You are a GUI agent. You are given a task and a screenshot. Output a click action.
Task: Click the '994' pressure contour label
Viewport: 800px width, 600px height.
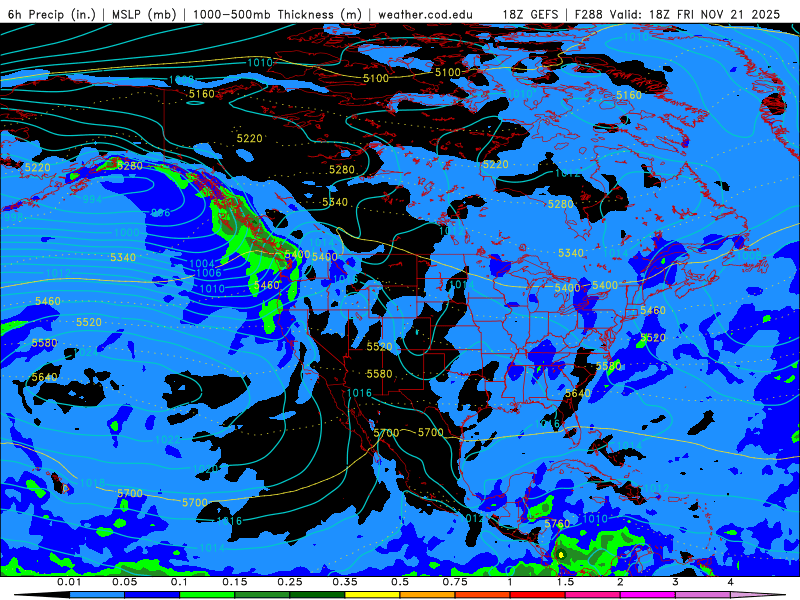(x=92, y=199)
